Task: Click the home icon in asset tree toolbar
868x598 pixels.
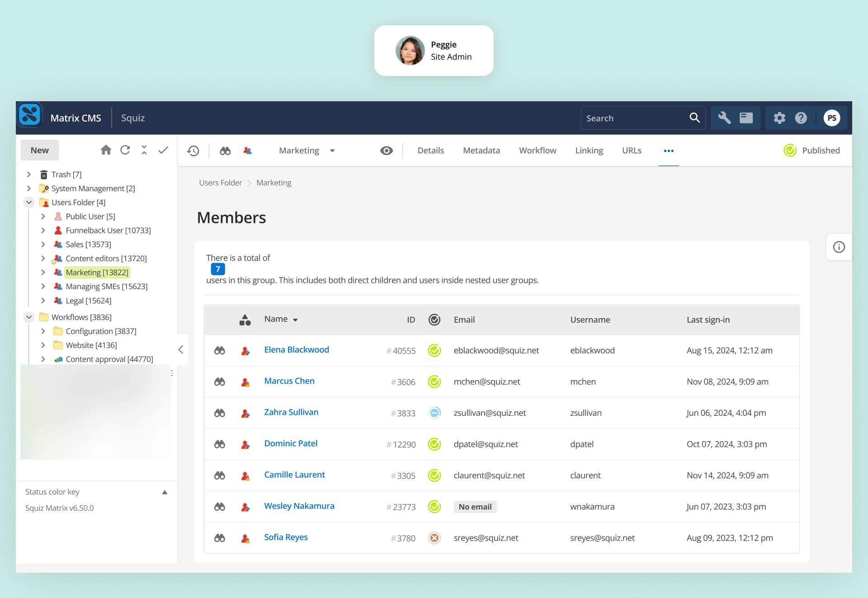Action: 106,150
